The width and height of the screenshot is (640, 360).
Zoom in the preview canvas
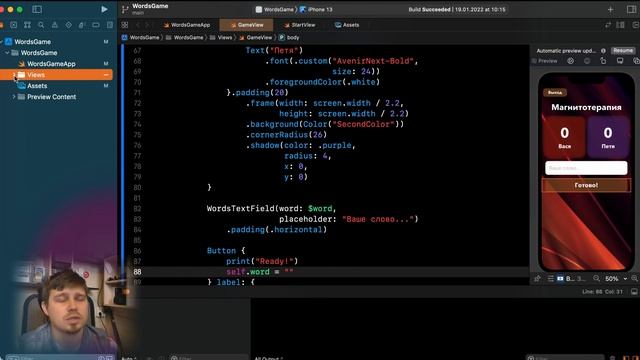click(634, 278)
